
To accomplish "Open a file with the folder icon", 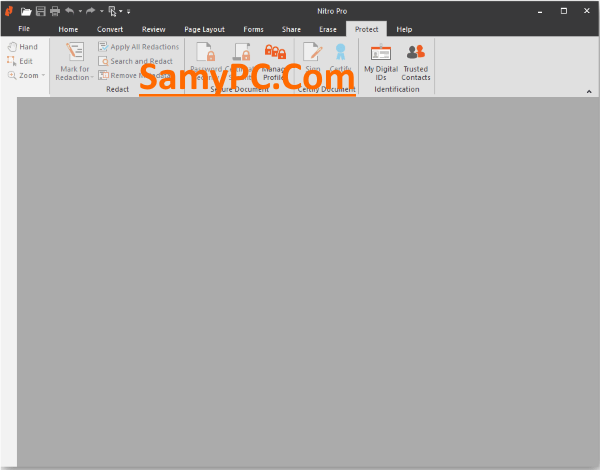I will (x=26, y=11).
